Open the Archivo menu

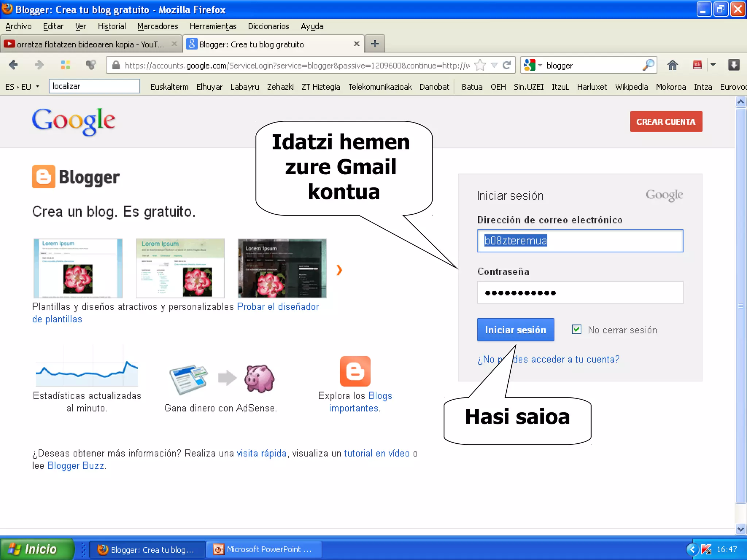[x=18, y=26]
